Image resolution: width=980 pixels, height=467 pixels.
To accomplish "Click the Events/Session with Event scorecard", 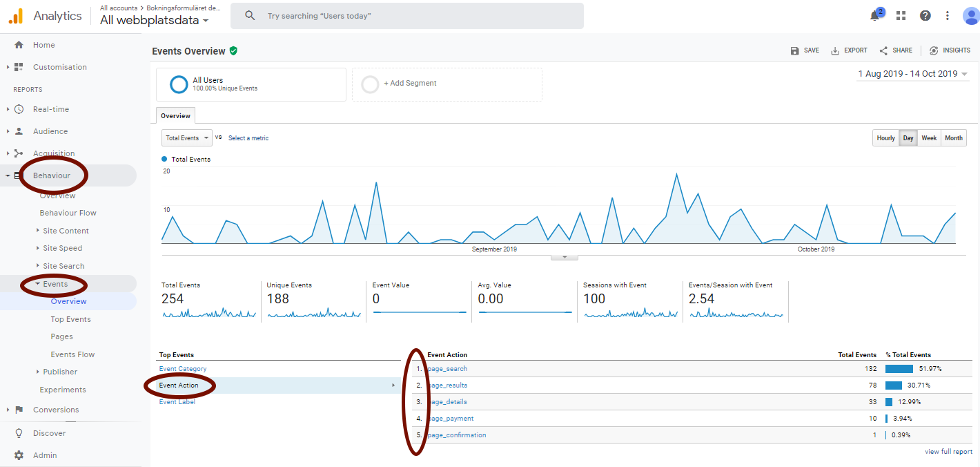I will point(736,301).
